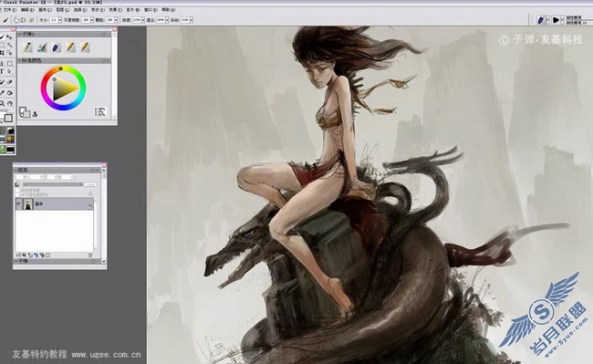The image size is (593, 364).
Task: Select the Brush tool in the toolbox
Action: (2, 37)
